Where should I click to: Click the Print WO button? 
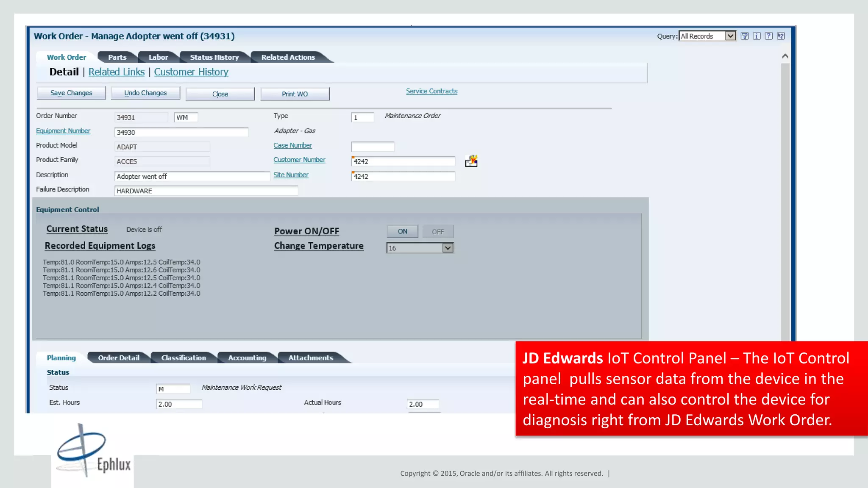tap(295, 94)
